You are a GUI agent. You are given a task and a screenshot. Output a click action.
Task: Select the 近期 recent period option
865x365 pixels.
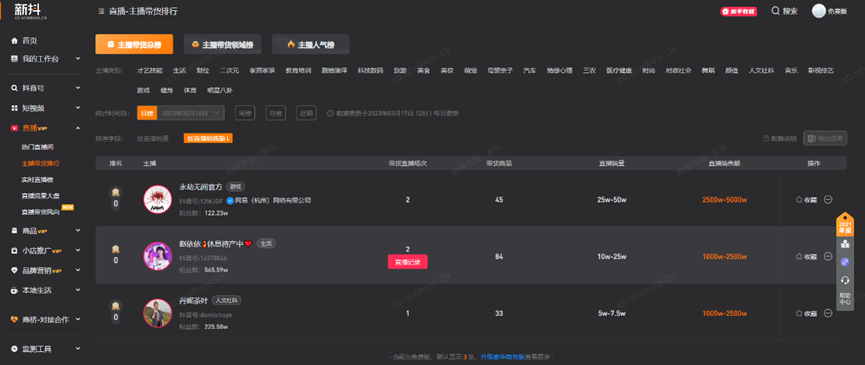[x=306, y=113]
